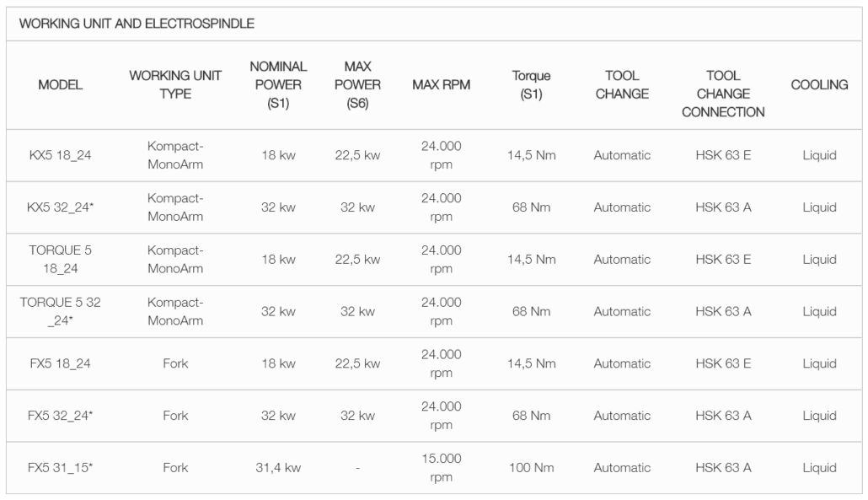
Task: Click the COOLING column header
Action: click(819, 84)
